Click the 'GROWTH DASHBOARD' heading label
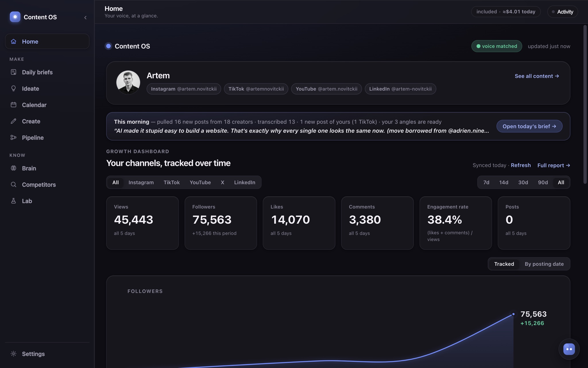This screenshot has height=368, width=588. (138, 152)
